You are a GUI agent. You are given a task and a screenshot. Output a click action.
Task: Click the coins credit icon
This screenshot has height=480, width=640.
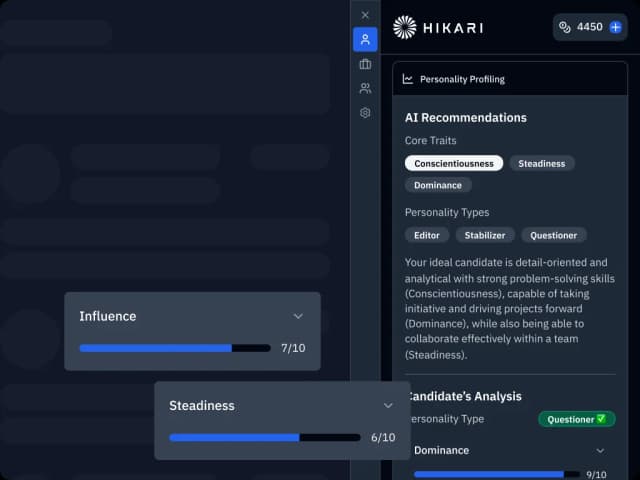[x=565, y=27]
